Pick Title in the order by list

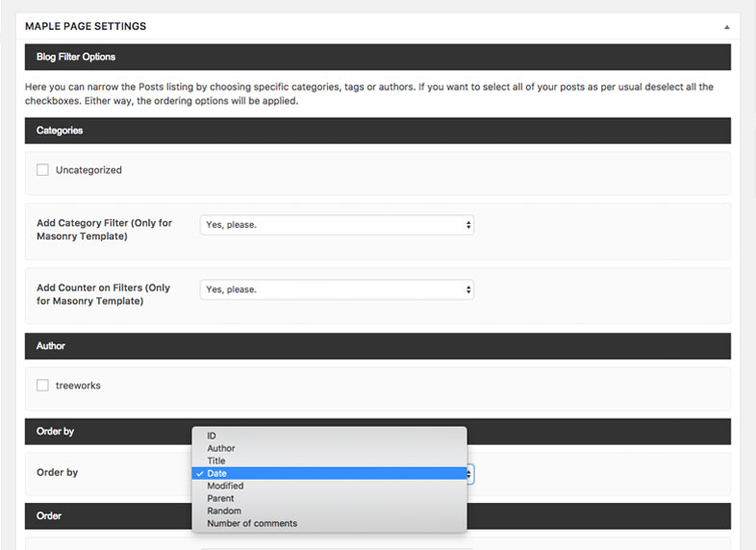216,461
